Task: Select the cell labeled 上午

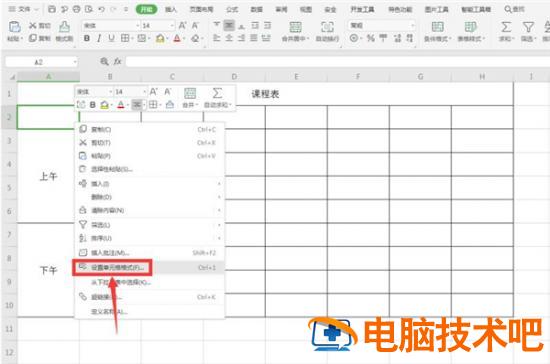Action: tap(48, 176)
